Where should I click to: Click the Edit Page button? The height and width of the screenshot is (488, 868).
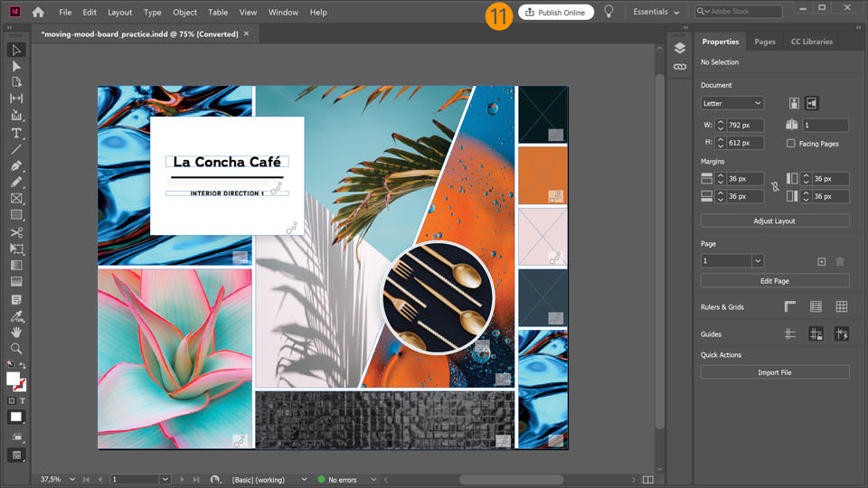775,281
